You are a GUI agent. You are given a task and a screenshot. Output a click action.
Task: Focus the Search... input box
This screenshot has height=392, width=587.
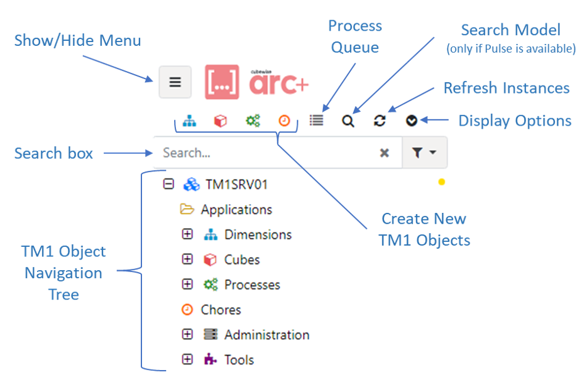(x=278, y=153)
